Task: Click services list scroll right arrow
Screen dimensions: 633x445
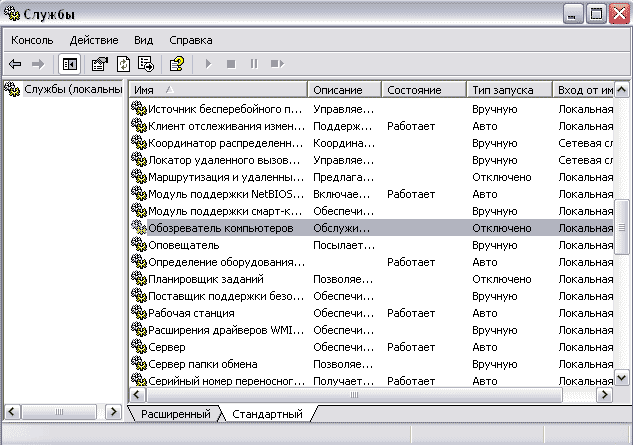Action: coord(605,394)
